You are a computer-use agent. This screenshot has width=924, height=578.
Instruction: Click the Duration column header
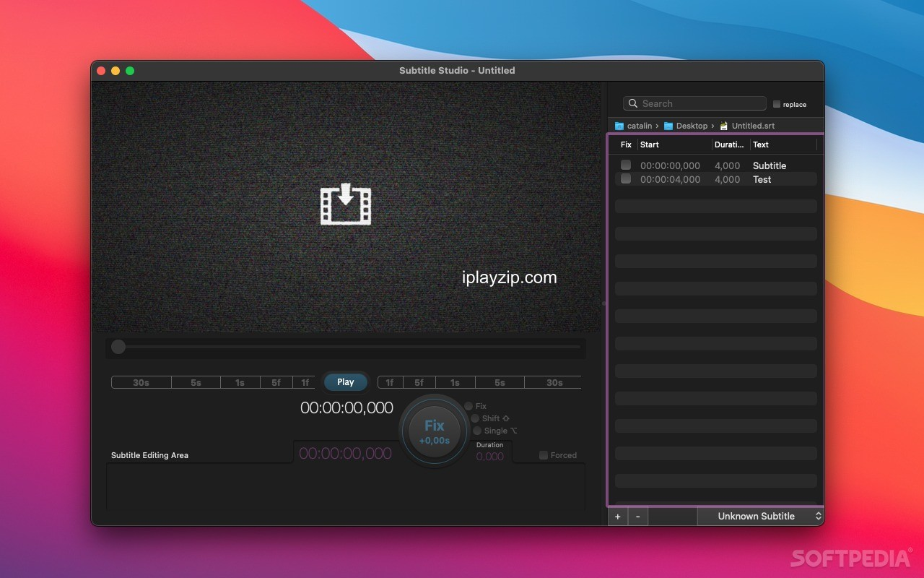point(731,144)
